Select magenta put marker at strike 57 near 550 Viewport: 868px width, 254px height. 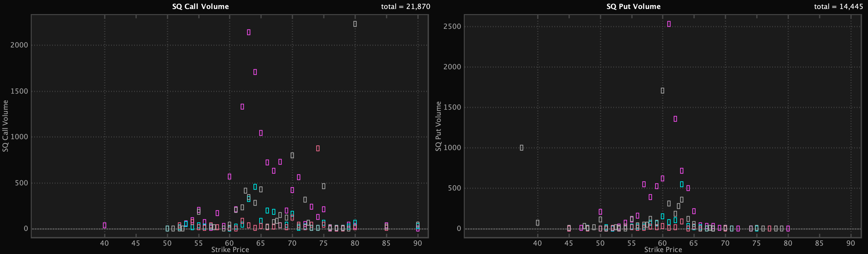click(x=644, y=184)
